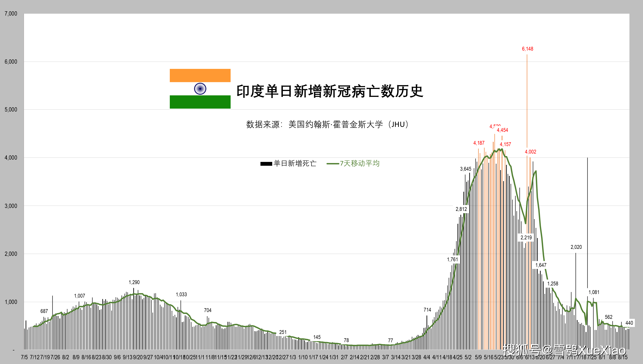Click the data label 3,645
The width and height of the screenshot is (643, 364).
tap(466, 169)
